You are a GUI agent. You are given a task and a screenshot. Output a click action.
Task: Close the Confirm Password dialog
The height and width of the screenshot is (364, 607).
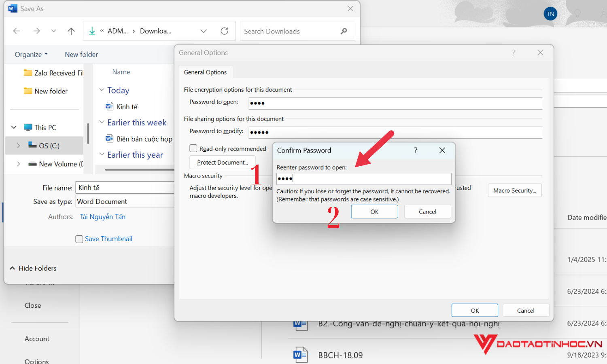[442, 150]
